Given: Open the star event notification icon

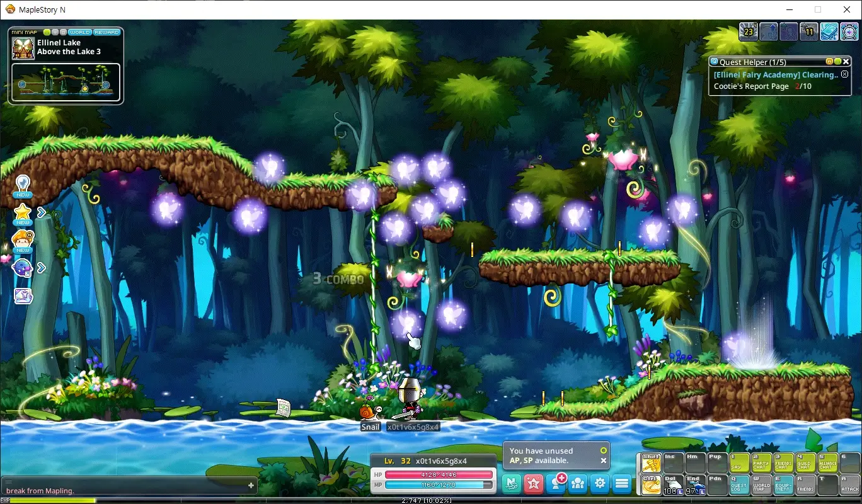Looking at the screenshot, I should click(23, 214).
